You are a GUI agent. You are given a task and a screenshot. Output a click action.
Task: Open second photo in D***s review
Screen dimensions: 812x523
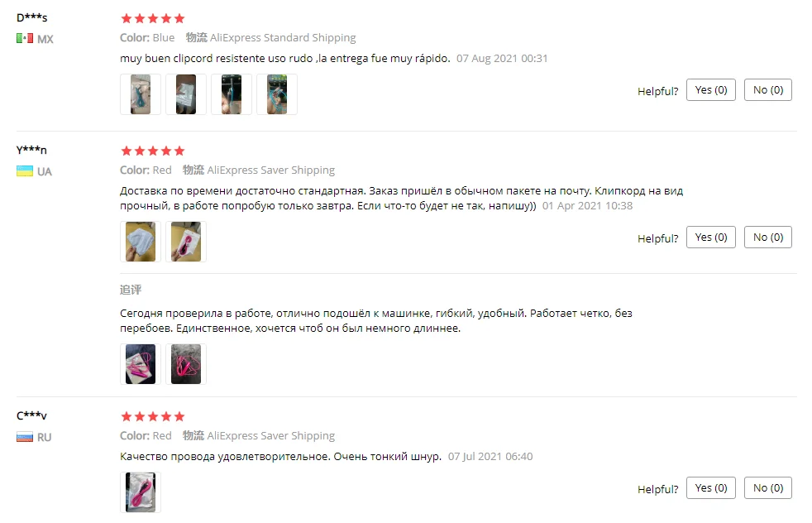coord(186,94)
